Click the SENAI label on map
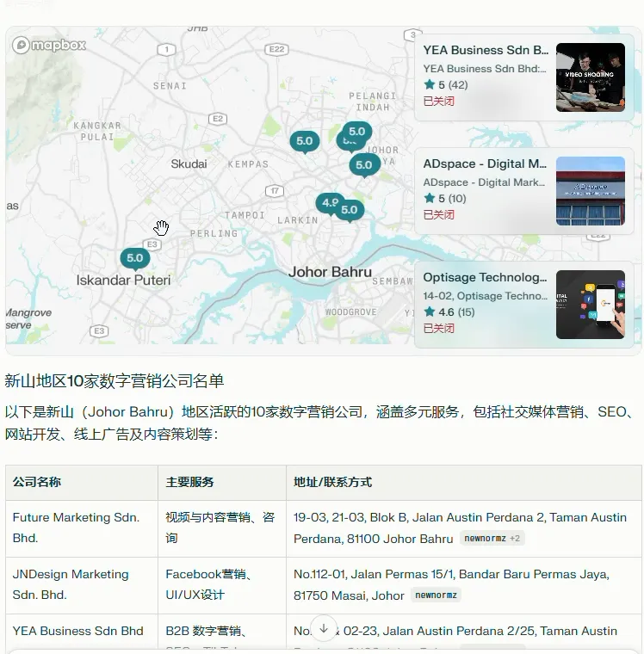This screenshot has height=654, width=644. (170, 86)
